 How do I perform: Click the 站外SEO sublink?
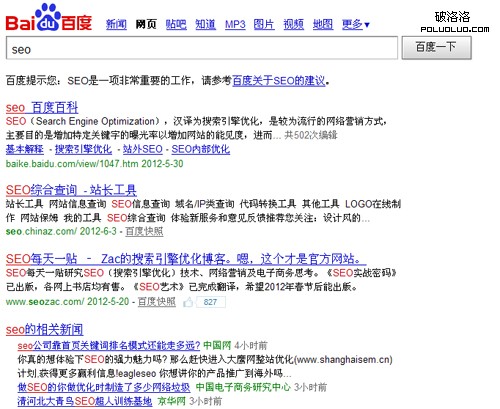[143, 149]
